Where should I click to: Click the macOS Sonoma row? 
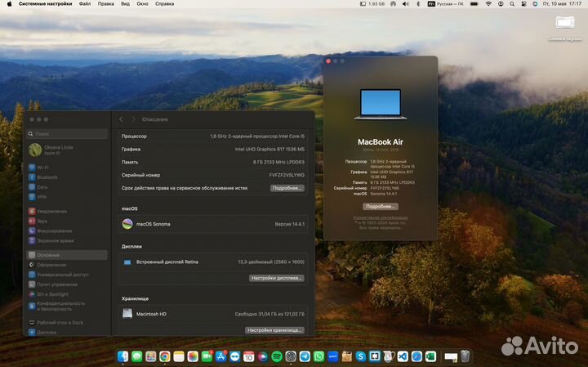click(213, 224)
